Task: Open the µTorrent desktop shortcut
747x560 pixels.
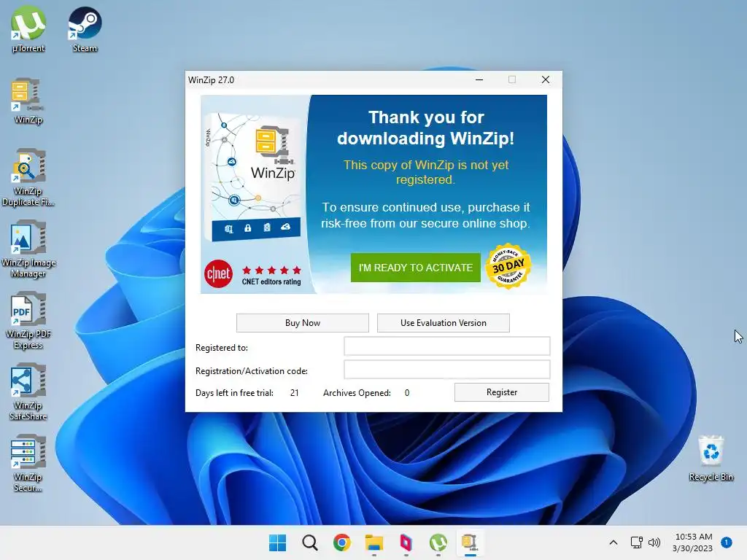Action: pyautogui.click(x=28, y=28)
